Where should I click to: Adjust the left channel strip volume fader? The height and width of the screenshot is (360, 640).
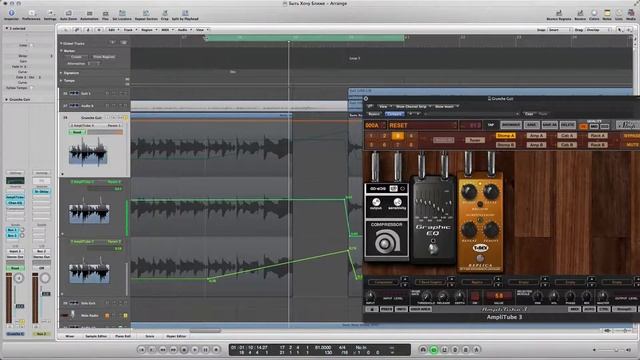20,306
